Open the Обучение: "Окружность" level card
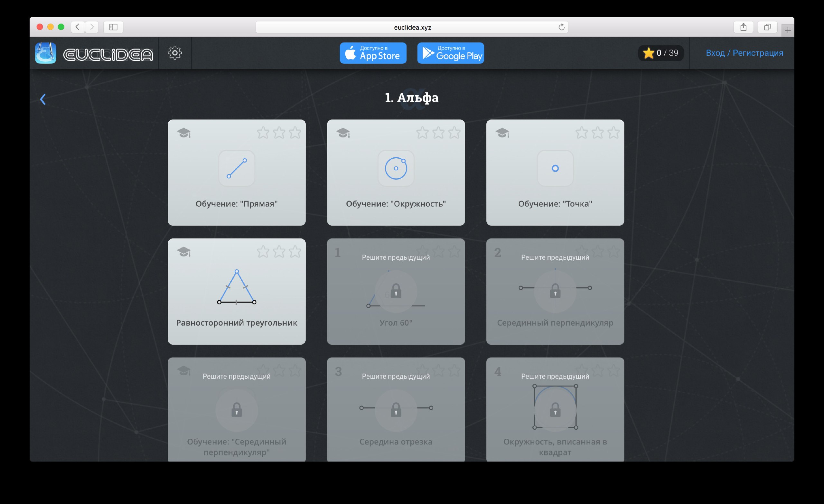The height and width of the screenshot is (504, 824). pyautogui.click(x=396, y=173)
